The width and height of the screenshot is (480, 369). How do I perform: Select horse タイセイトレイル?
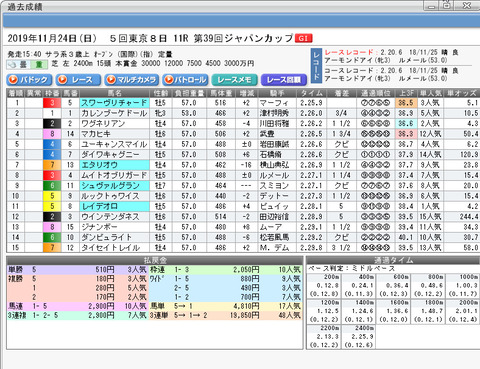coord(114,248)
